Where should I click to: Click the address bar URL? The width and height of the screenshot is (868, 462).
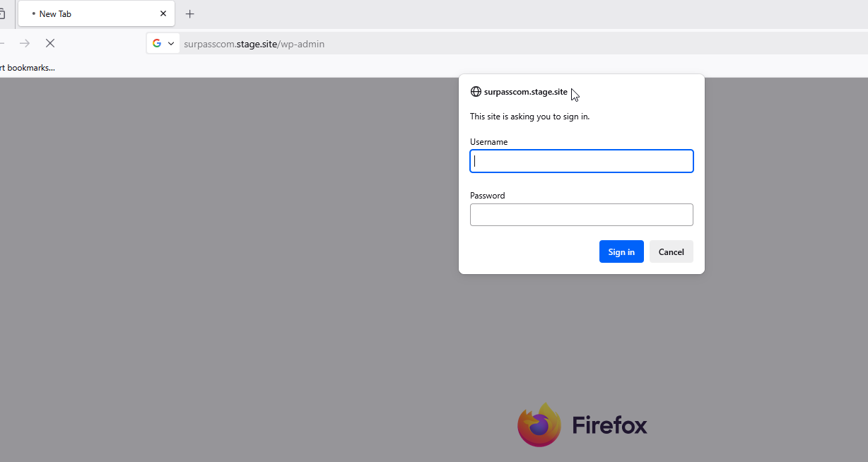tap(254, 44)
